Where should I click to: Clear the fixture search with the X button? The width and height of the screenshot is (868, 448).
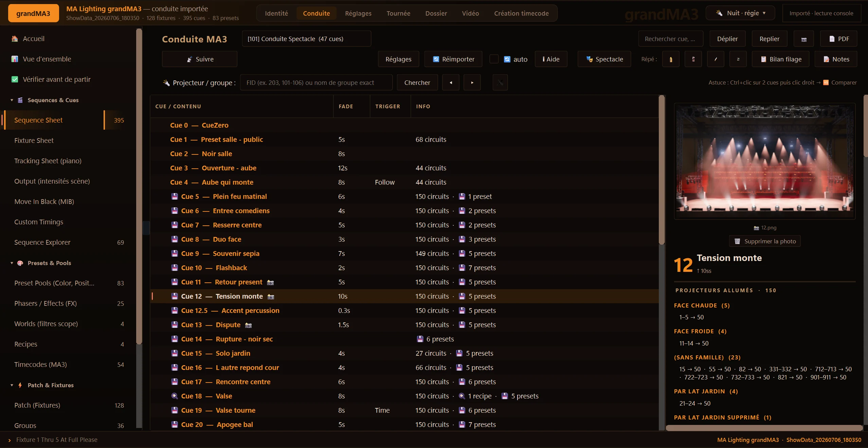pyautogui.click(x=500, y=83)
